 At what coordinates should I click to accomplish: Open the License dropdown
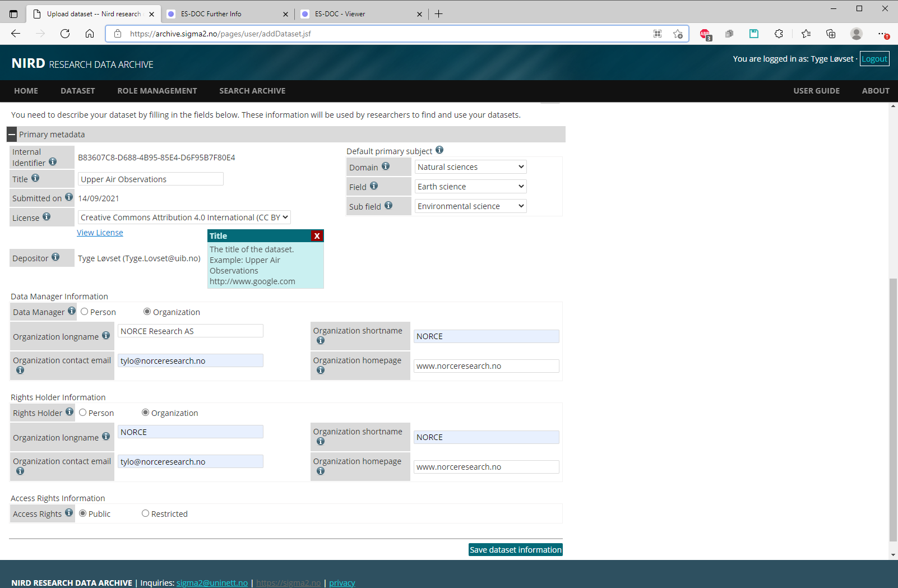point(184,217)
